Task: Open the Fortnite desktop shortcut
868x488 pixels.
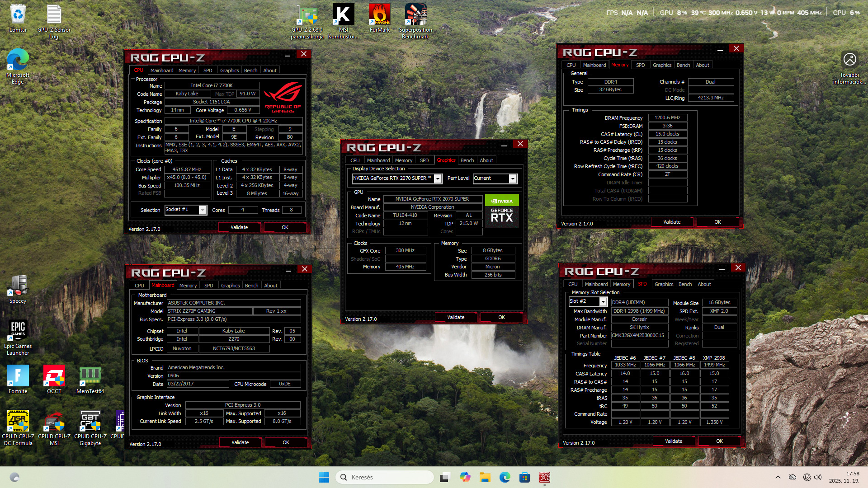Action: 18,376
